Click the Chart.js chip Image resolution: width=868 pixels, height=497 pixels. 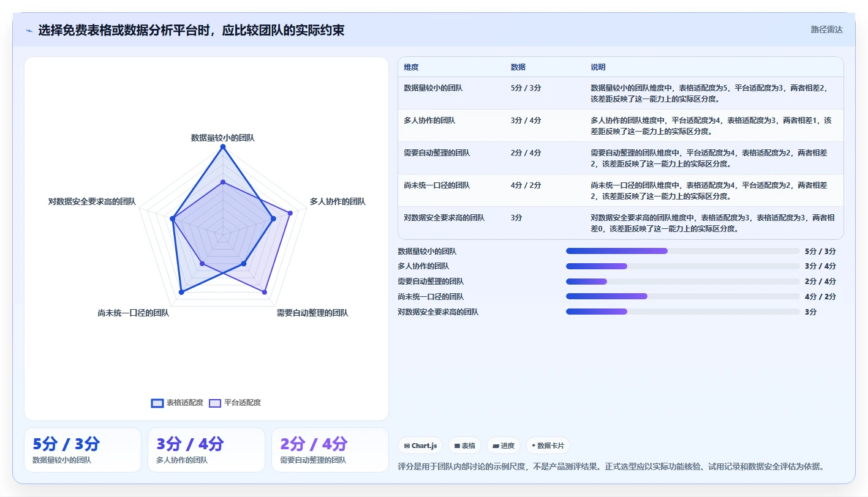pos(420,446)
